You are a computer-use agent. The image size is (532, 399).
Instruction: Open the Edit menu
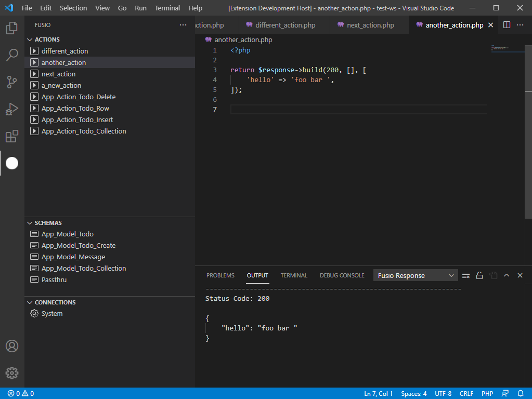46,8
